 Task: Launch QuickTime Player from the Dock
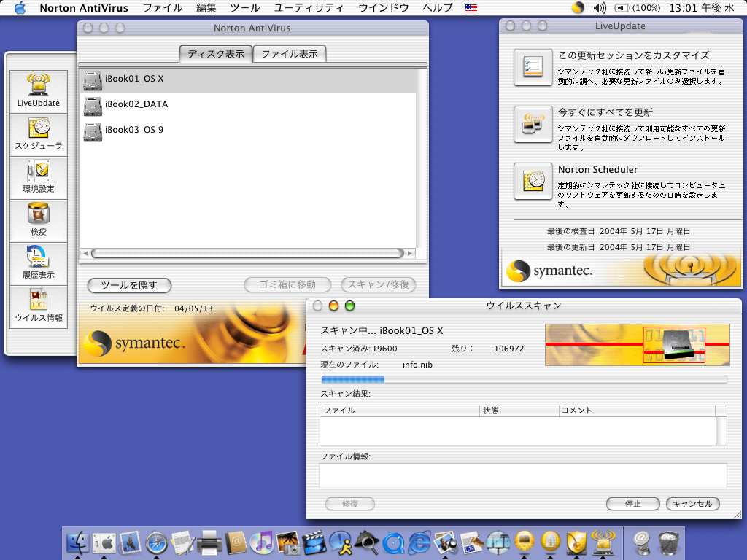[x=393, y=542]
